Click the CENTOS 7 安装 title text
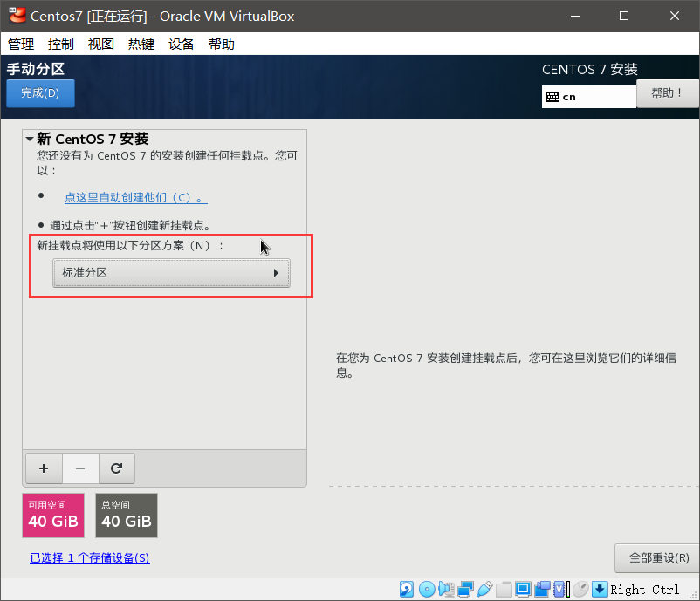 pyautogui.click(x=590, y=69)
